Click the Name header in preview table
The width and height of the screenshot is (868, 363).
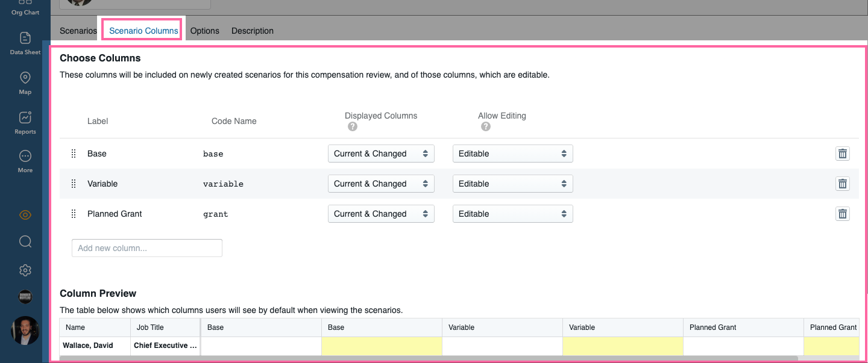tap(95, 327)
